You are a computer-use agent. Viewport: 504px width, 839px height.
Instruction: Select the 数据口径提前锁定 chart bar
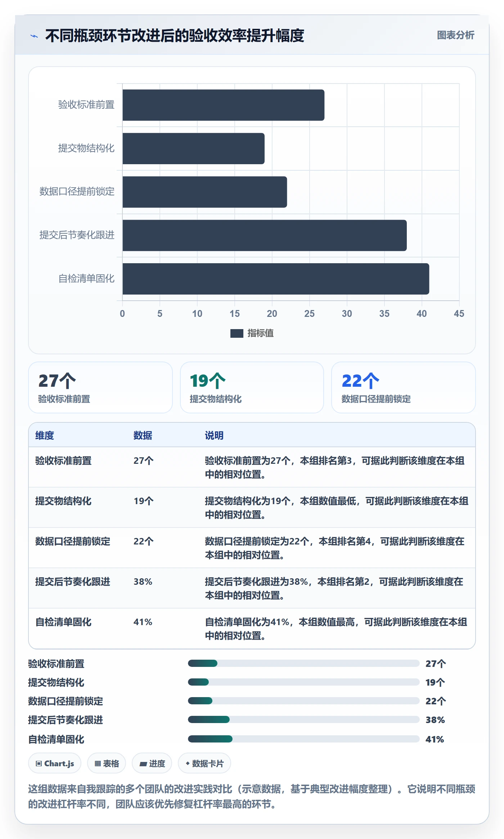point(204,192)
